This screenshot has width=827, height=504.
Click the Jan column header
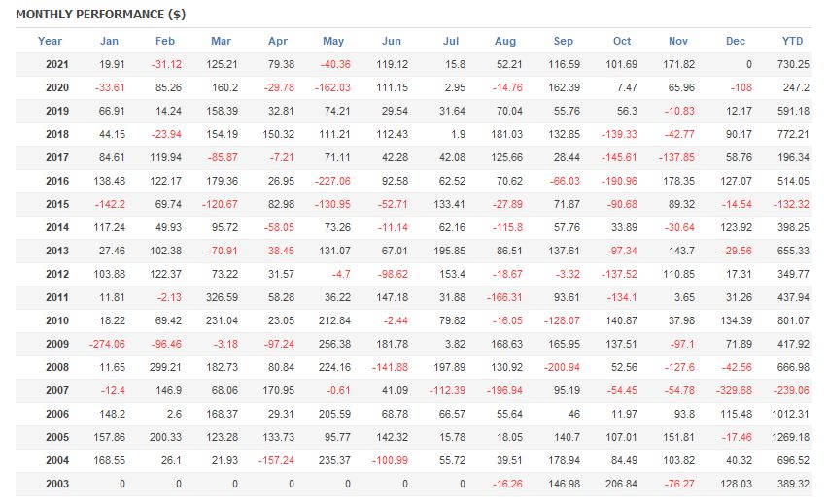point(110,41)
